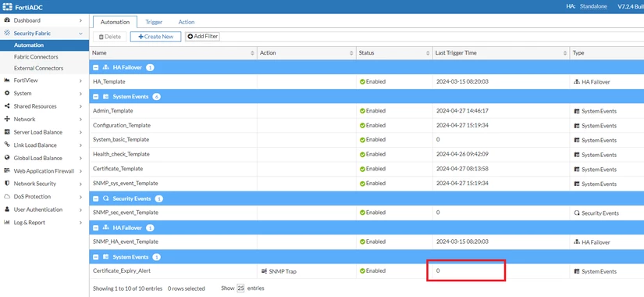Switch to the Automation tab

pyautogui.click(x=115, y=22)
